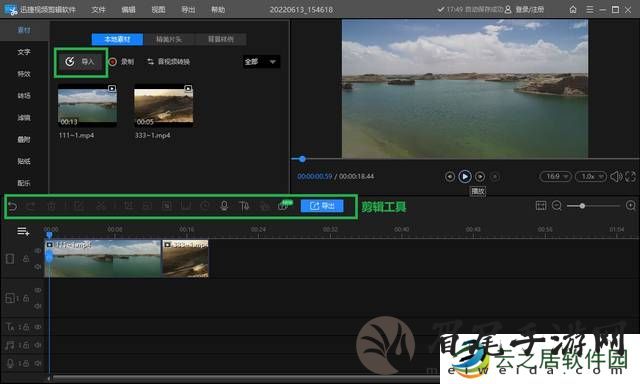Open the 1.0x playback speed dropdown

coord(591,177)
